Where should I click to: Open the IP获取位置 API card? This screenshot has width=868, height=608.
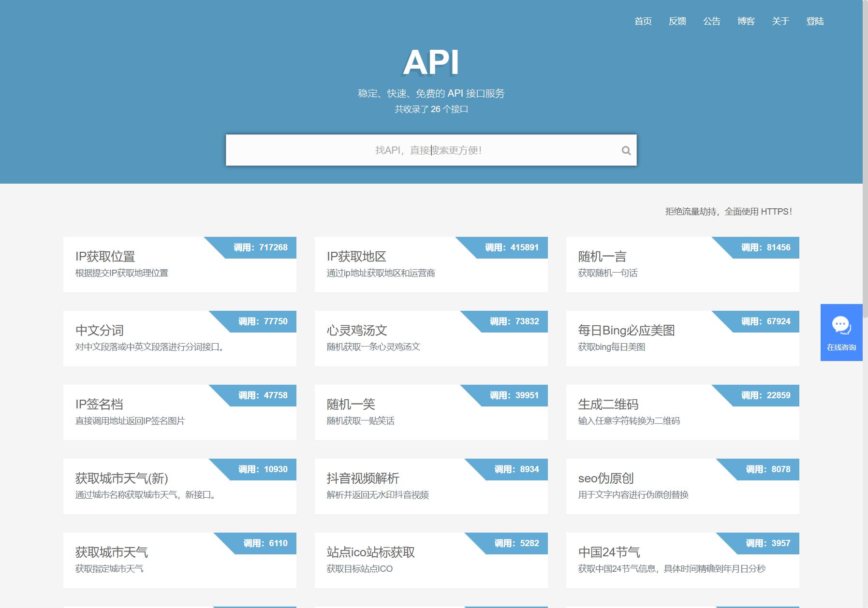click(x=180, y=264)
